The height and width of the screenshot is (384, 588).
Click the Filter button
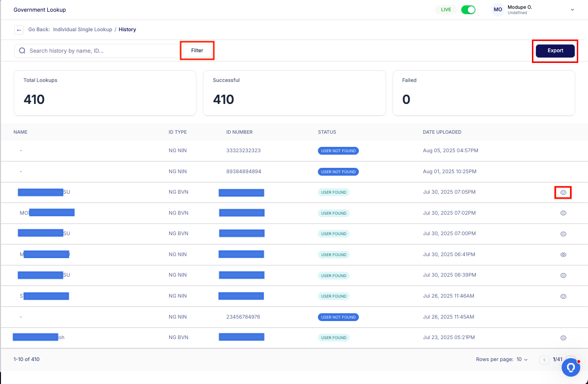(197, 51)
